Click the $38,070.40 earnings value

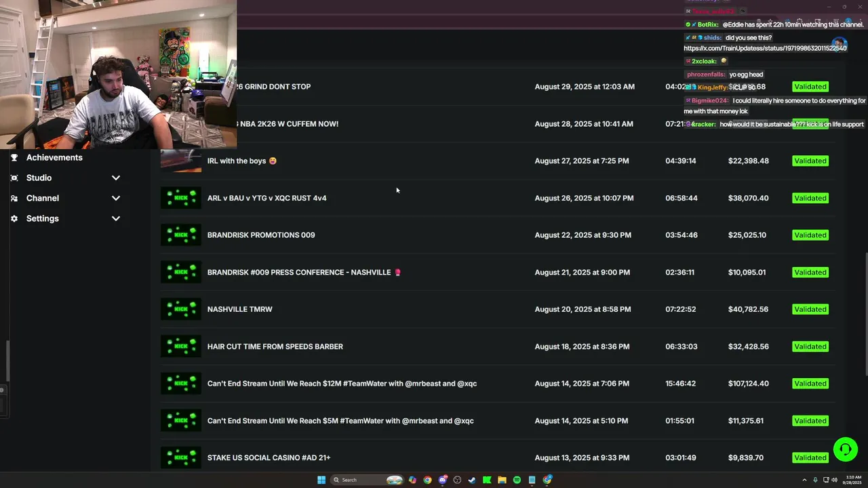[749, 198]
